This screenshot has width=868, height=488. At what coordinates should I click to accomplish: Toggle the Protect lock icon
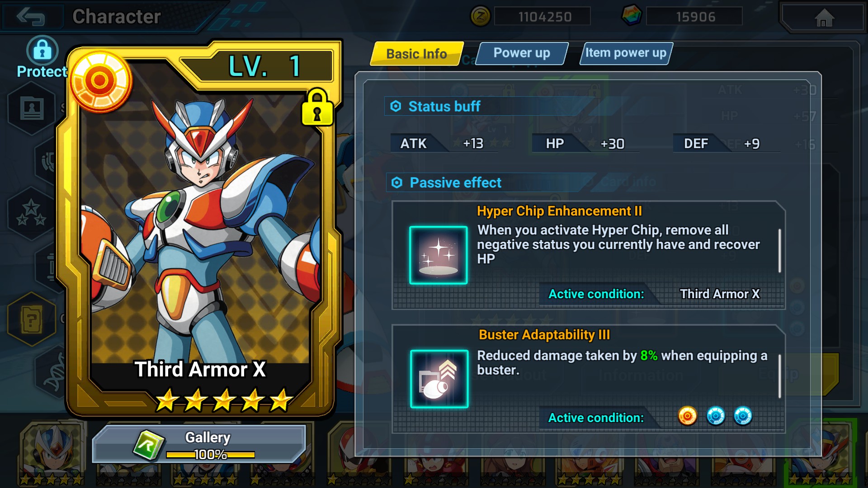pos(42,50)
